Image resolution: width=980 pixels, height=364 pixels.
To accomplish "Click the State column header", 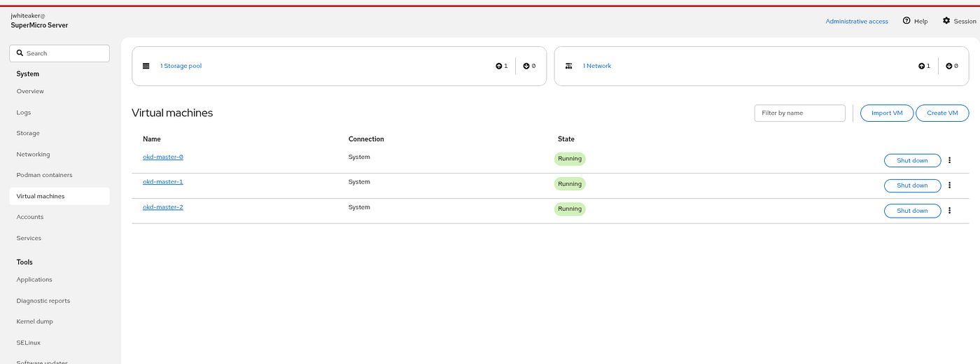I will [x=566, y=139].
